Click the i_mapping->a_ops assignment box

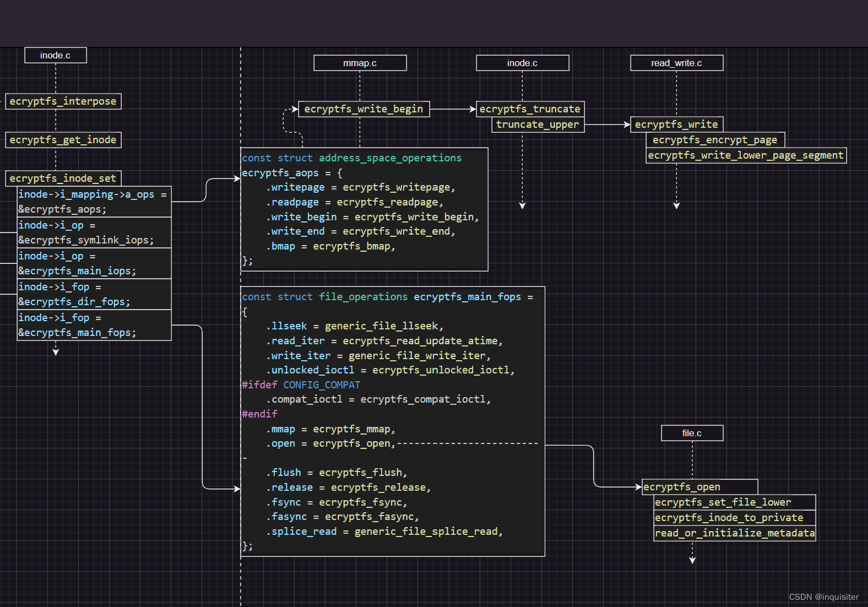click(x=94, y=202)
